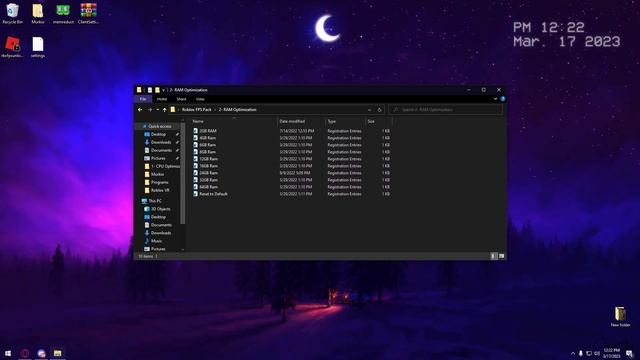Open 1- CPU Optimization in Quick access
This screenshot has width=640, height=360.
coord(162,166)
